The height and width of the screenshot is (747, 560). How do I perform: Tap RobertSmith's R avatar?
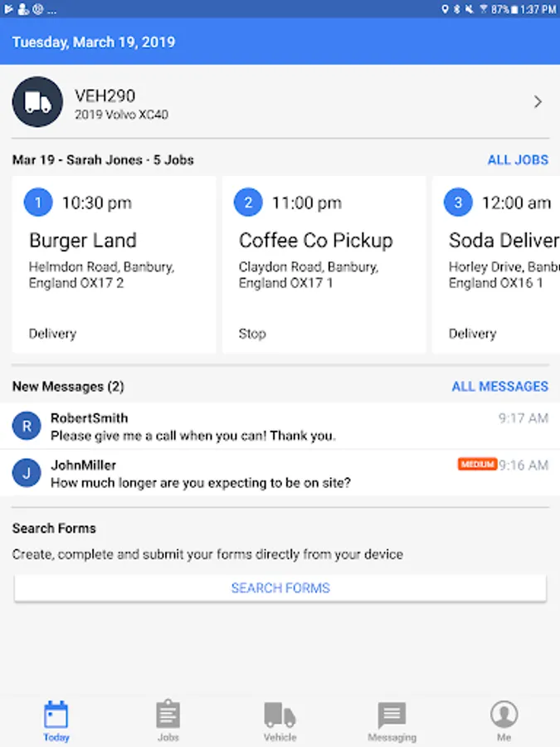pyautogui.click(x=27, y=427)
